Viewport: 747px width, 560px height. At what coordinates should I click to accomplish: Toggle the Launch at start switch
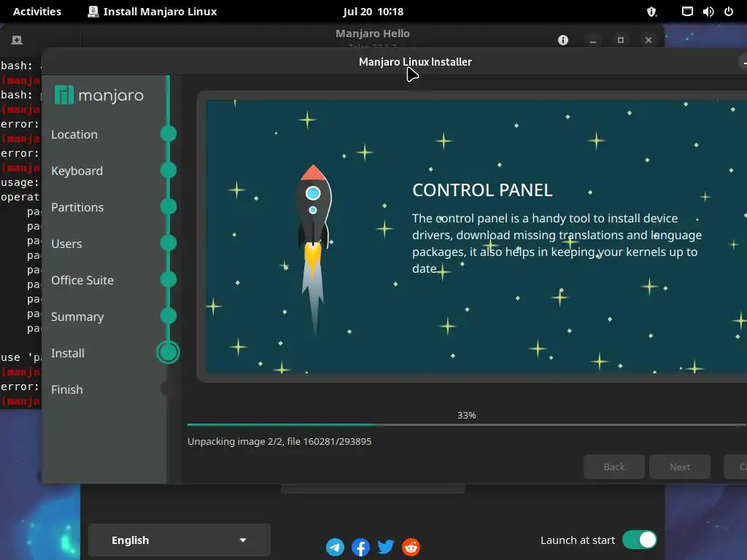pos(639,540)
